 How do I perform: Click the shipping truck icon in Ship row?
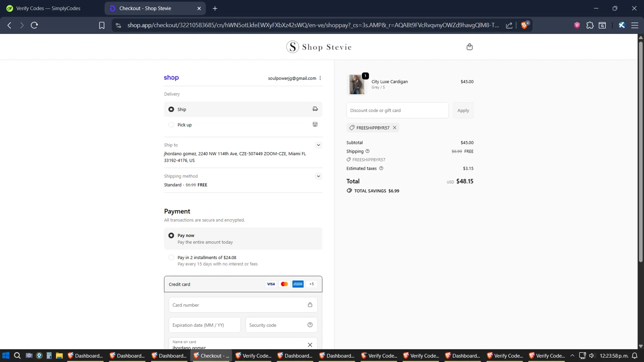coord(315,109)
